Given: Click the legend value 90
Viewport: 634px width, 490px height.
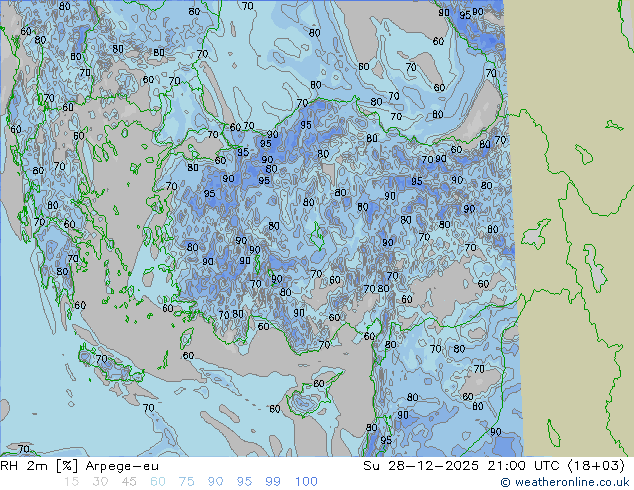Looking at the screenshot, I should pyautogui.click(x=215, y=482).
